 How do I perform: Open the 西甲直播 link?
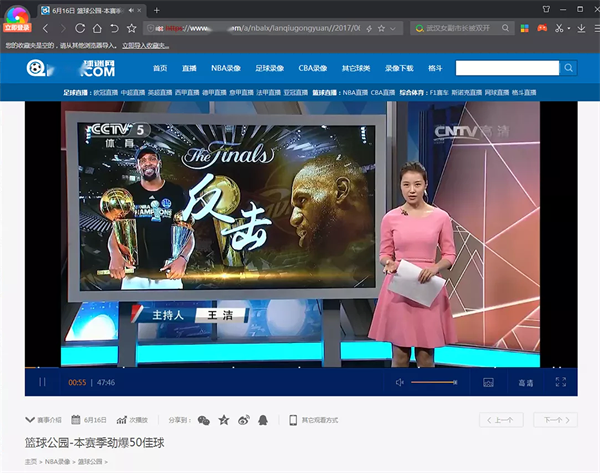tap(187, 92)
